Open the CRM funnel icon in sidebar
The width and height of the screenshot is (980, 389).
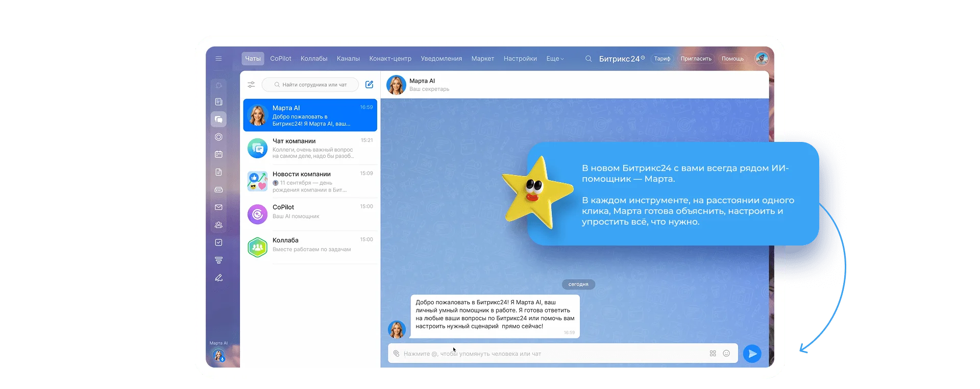point(218,260)
